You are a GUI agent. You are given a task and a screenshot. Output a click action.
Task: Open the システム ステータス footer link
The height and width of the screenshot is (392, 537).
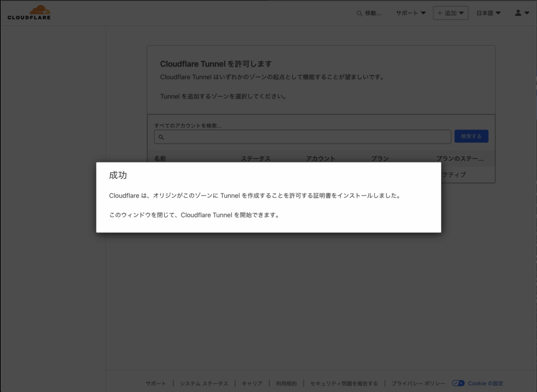click(204, 384)
